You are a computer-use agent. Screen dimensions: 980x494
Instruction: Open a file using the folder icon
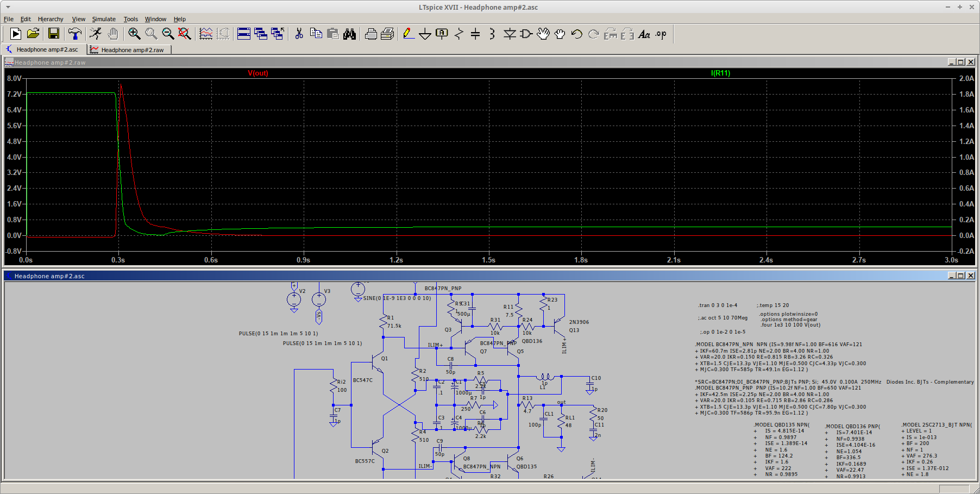[x=33, y=34]
